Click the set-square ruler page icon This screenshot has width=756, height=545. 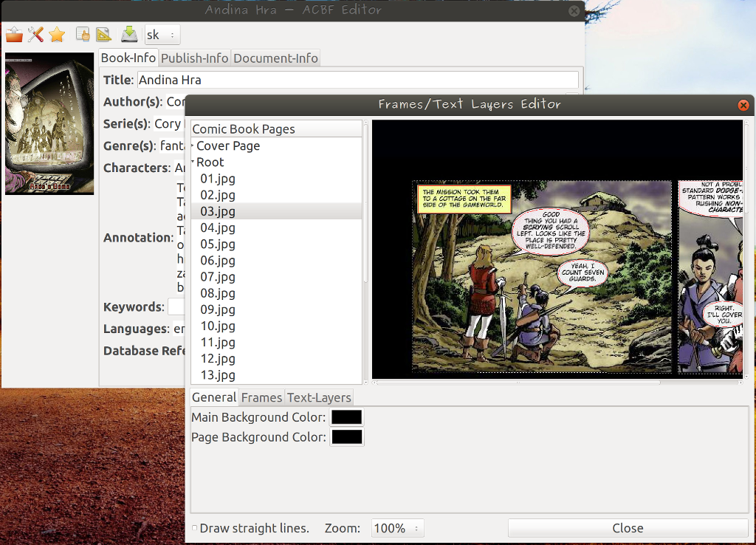pos(103,35)
